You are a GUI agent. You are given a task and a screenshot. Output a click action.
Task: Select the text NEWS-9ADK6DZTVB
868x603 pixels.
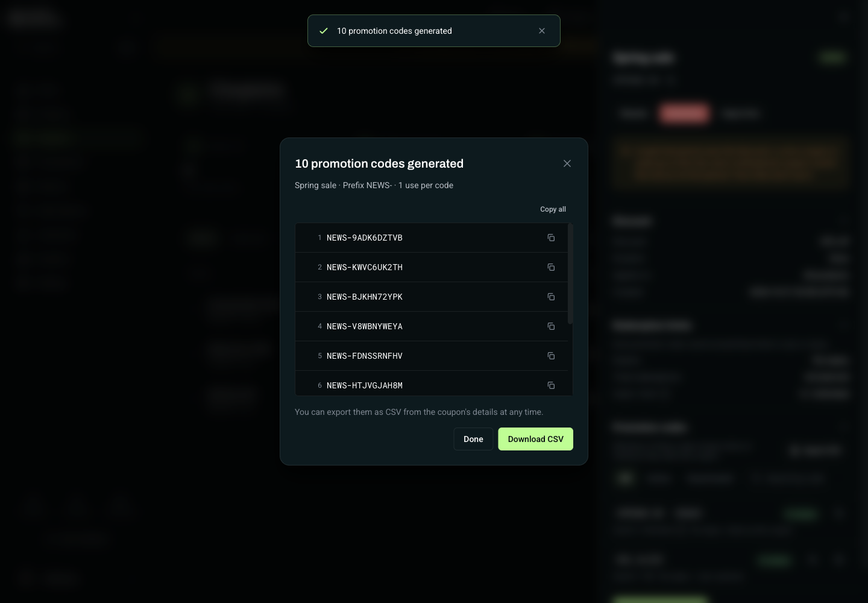click(365, 238)
